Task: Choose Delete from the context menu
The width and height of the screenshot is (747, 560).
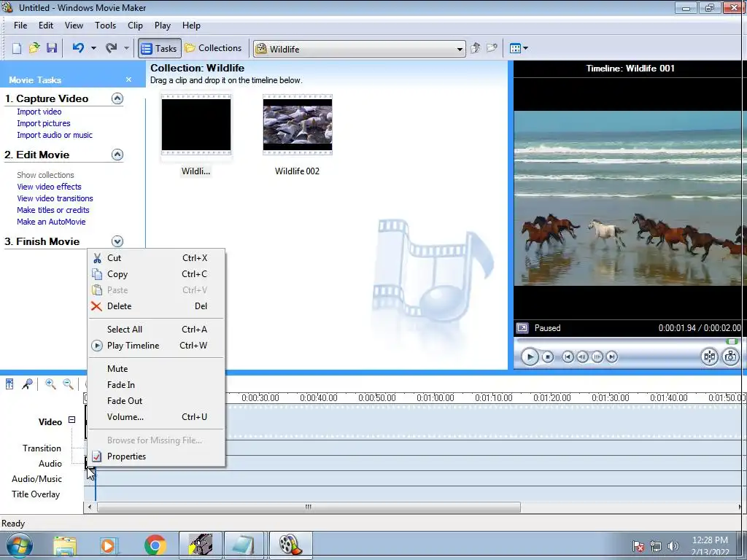Action: (156, 306)
